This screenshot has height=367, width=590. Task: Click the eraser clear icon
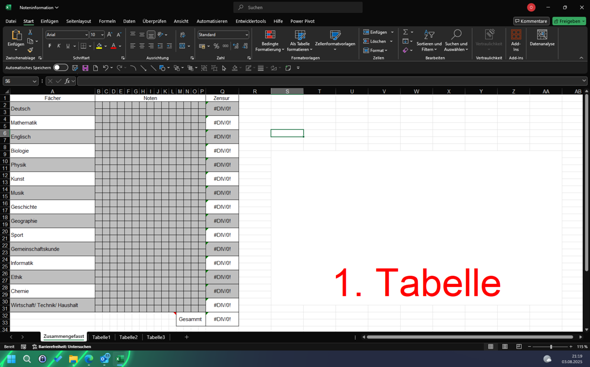(406, 50)
